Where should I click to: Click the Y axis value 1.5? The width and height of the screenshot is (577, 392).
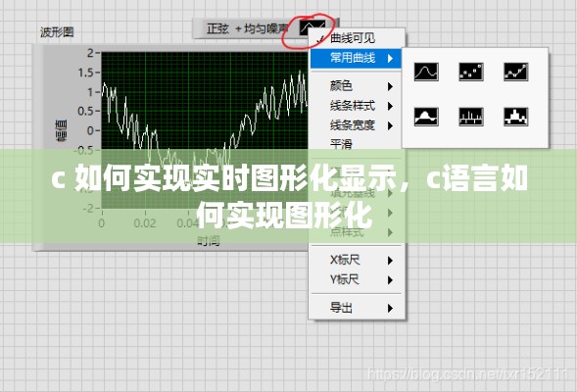[x=86, y=73]
